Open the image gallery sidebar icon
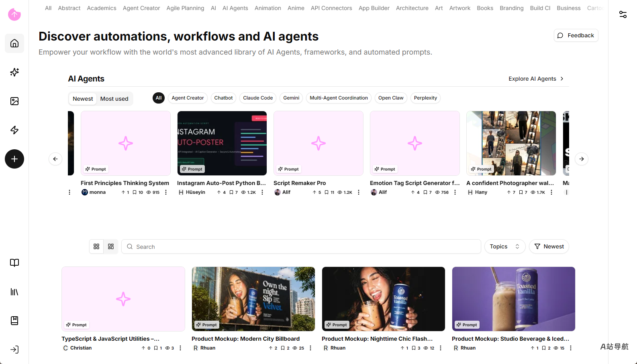This screenshot has height=364, width=637. 14,101
